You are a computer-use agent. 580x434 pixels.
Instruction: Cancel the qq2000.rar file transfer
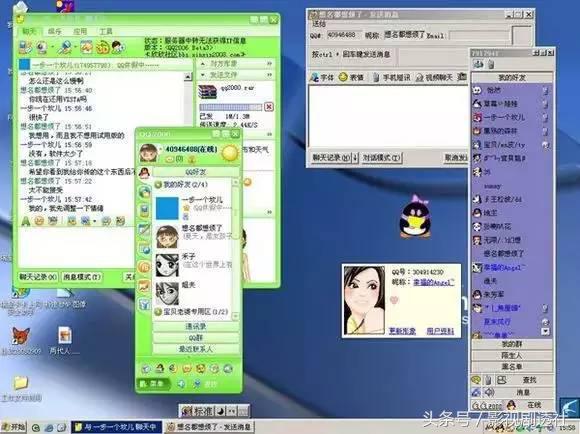tap(269, 107)
